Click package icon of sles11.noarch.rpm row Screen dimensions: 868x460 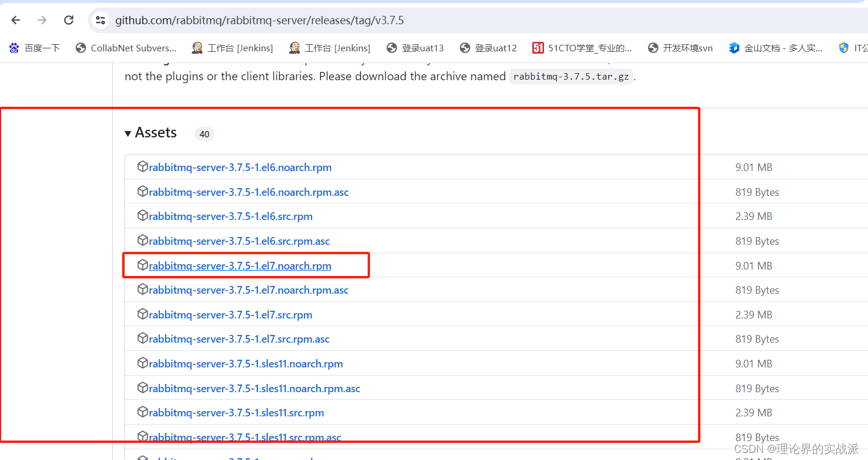tap(142, 363)
